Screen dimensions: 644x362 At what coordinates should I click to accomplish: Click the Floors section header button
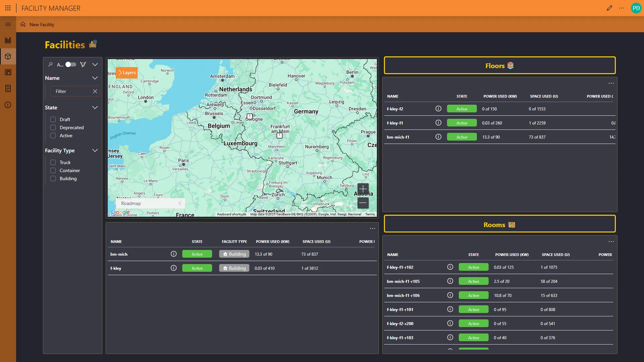(x=500, y=65)
